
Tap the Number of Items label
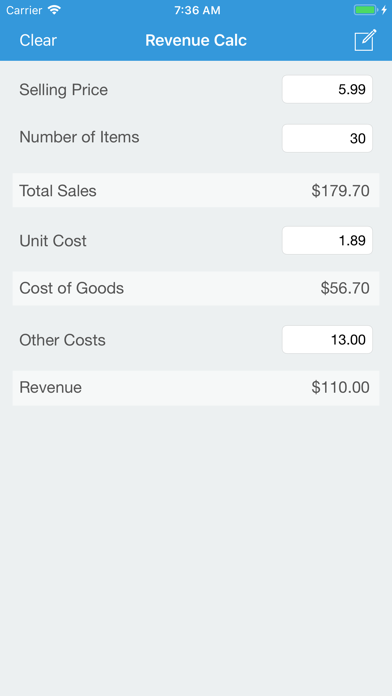(x=79, y=137)
